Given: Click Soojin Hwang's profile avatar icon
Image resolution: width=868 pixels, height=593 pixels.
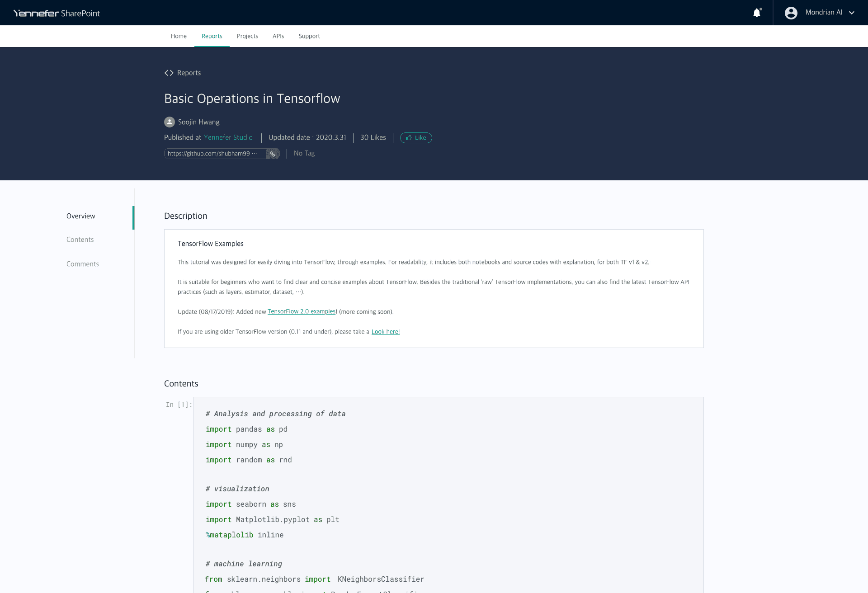Looking at the screenshot, I should pyautogui.click(x=169, y=122).
